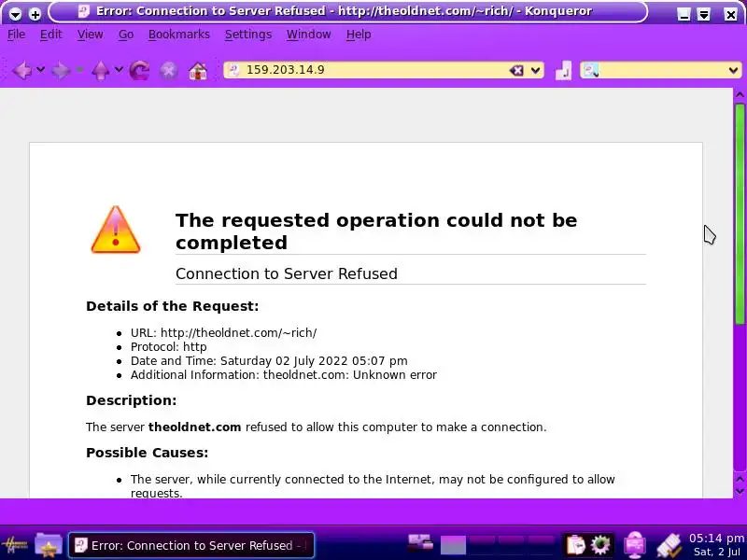Open the Settings menu
The width and height of the screenshot is (747, 560).
tap(247, 35)
